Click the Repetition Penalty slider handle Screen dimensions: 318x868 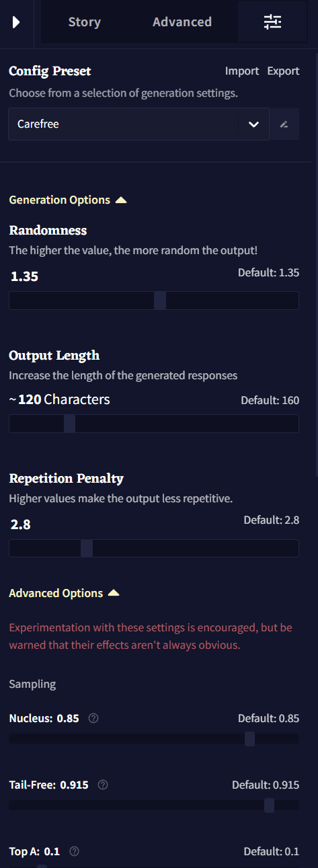[x=87, y=548]
